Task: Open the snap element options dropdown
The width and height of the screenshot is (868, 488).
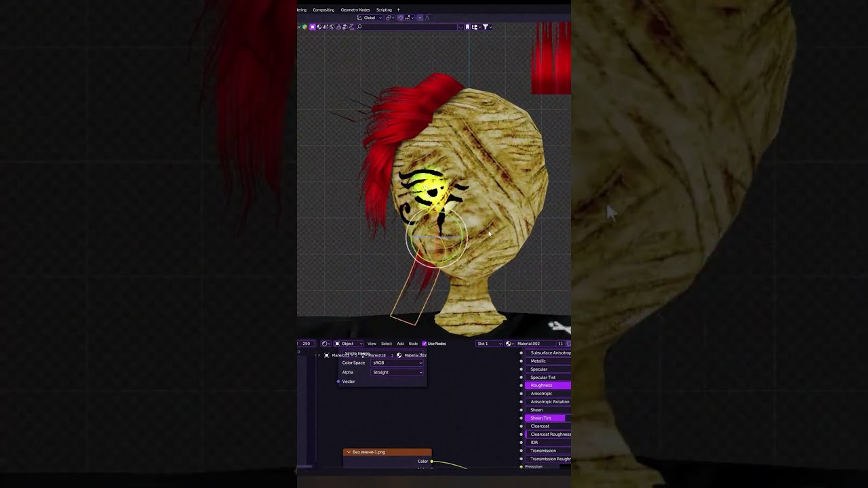Action: [x=410, y=18]
